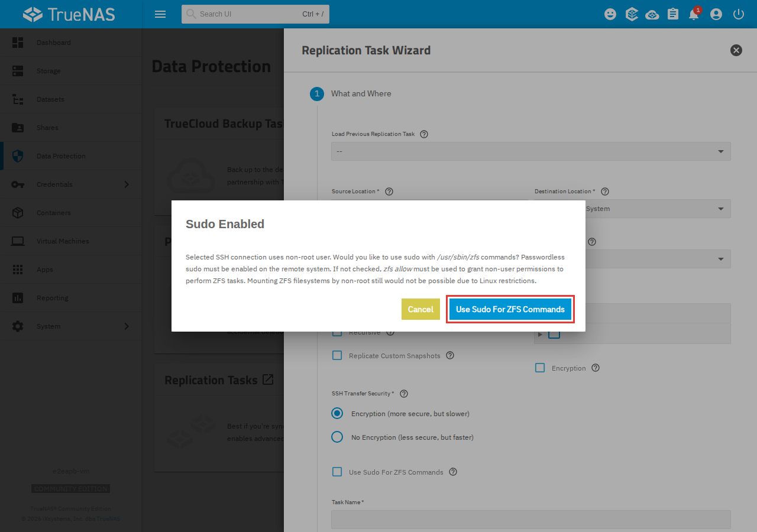Open Replication Tasks external link icon
Screen dimensions: 757x532
(268, 379)
